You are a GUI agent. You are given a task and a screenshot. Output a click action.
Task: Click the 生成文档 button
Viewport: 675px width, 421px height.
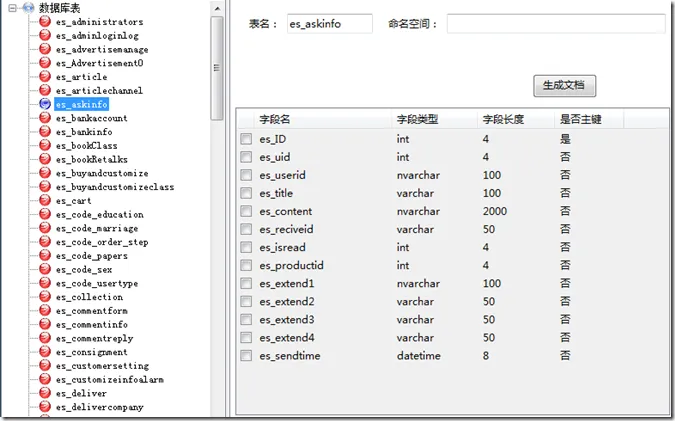(x=564, y=86)
